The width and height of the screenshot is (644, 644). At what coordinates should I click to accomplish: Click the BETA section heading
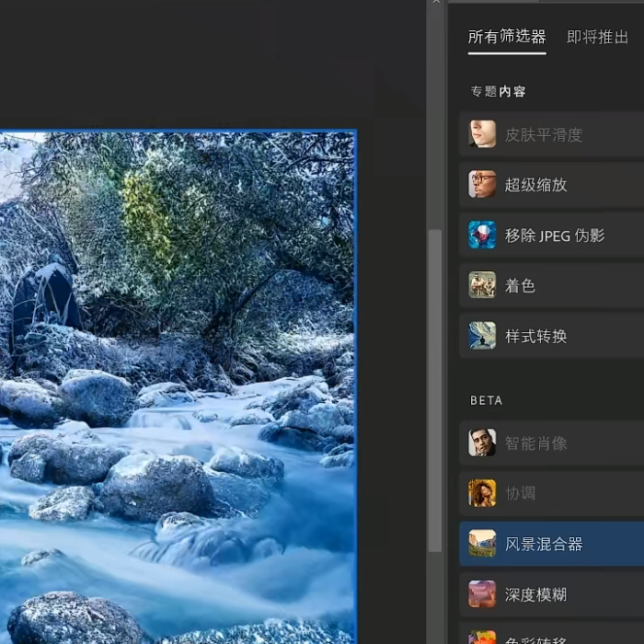pyautogui.click(x=486, y=400)
